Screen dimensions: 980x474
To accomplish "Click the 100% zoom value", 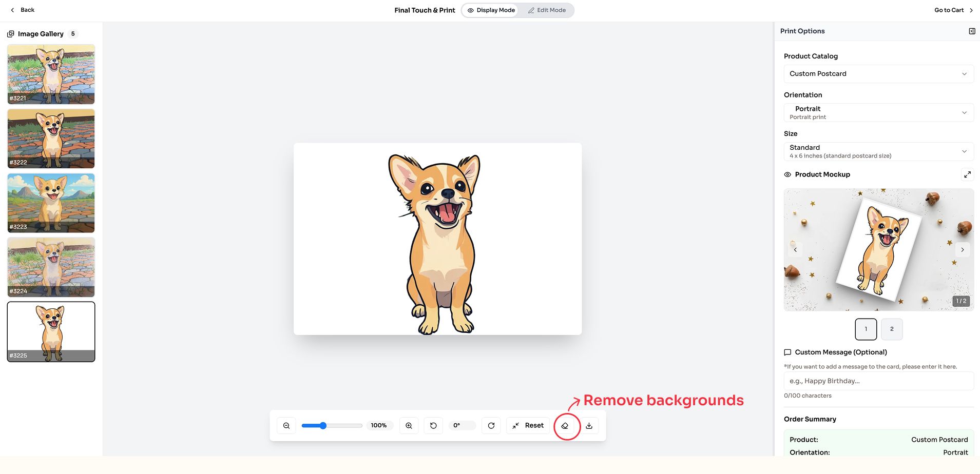I will (379, 426).
